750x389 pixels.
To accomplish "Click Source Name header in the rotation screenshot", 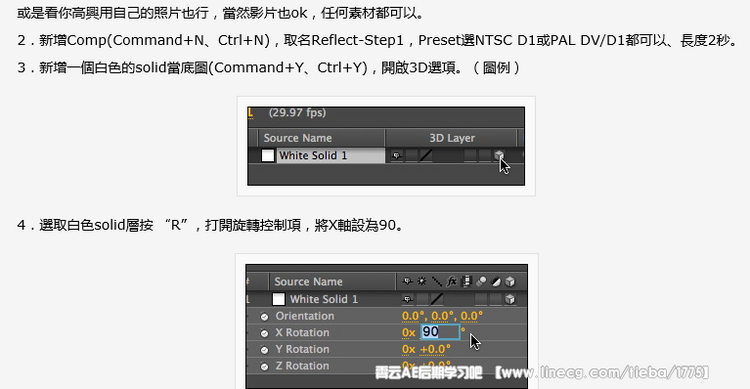I will click(308, 281).
